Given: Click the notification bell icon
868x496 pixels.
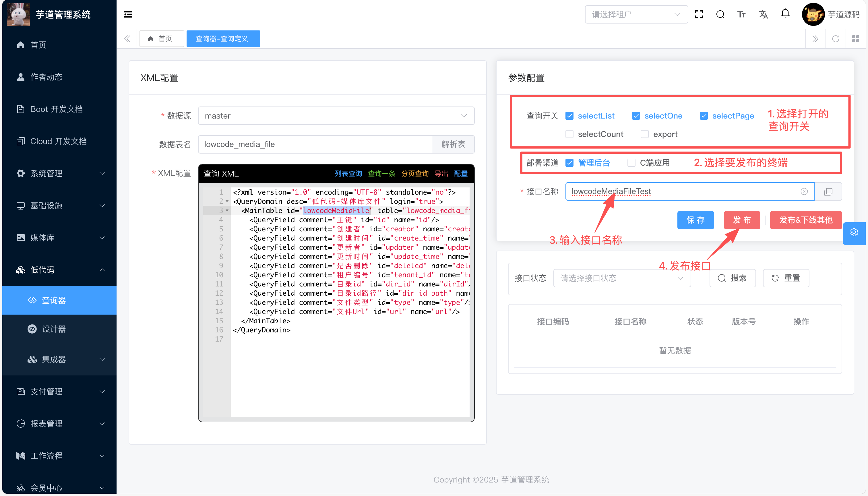Looking at the screenshot, I should 785,13.
